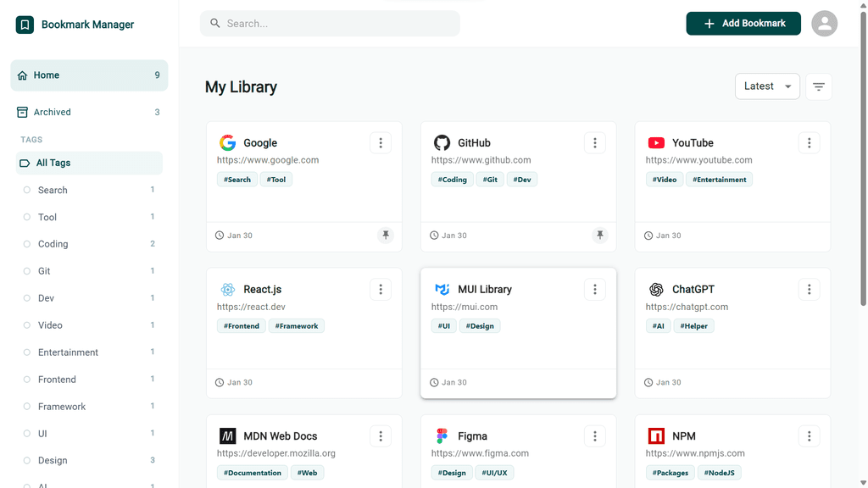Click the Search input field
868x488 pixels.
pyautogui.click(x=339, y=24)
